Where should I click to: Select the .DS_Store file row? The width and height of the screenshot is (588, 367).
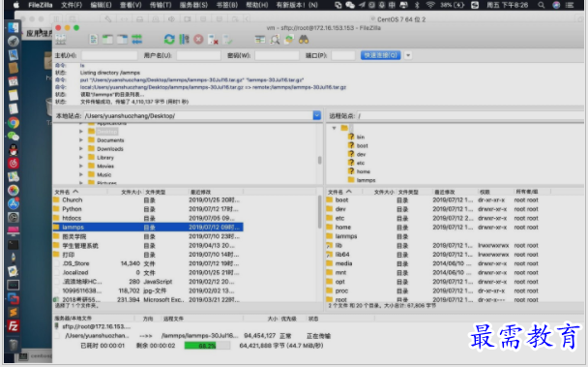(x=148, y=263)
